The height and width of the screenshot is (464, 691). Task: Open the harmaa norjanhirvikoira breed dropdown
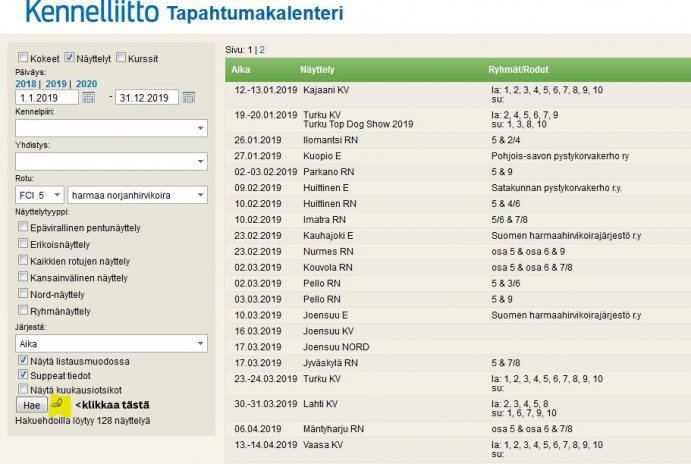pyautogui.click(x=137, y=195)
